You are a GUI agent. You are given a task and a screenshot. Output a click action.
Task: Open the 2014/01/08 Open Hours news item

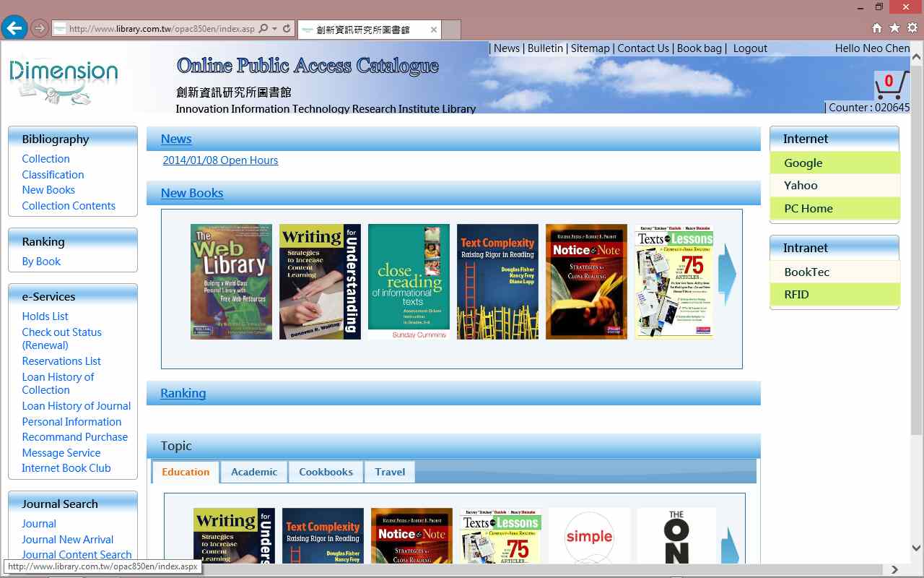[220, 160]
